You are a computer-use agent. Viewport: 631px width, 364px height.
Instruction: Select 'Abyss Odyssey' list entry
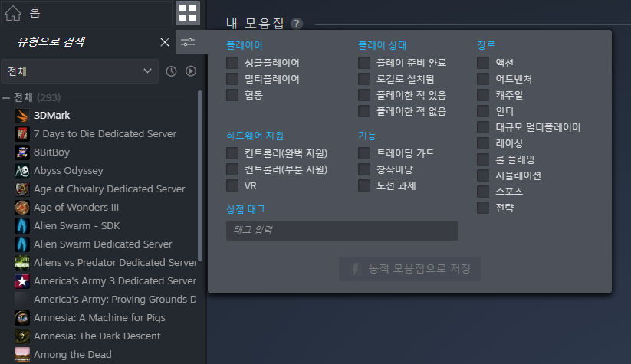(68, 171)
